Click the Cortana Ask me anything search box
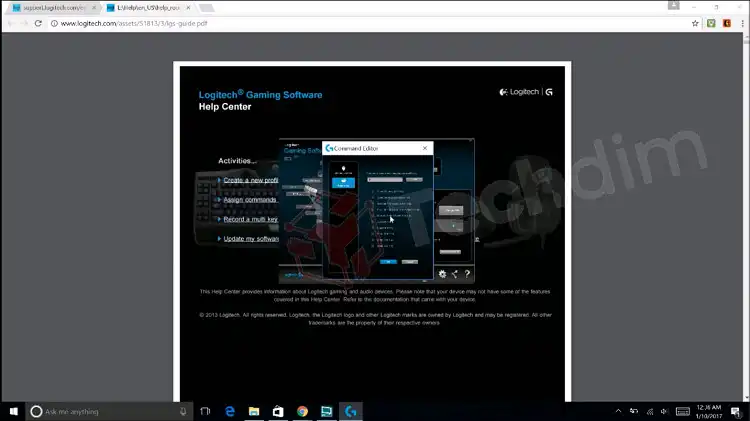750x421 pixels. pos(109,411)
